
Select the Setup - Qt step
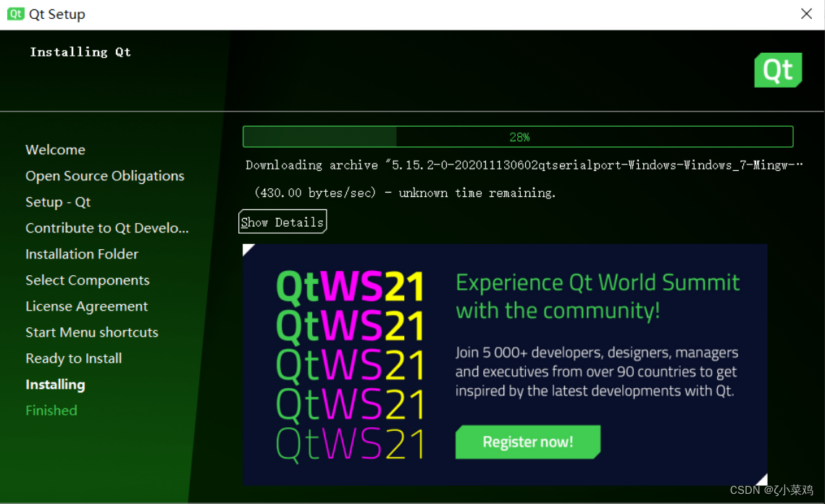(x=58, y=202)
